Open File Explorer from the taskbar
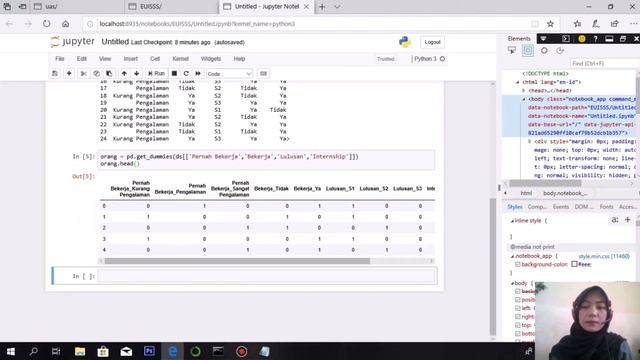The height and width of the screenshot is (360, 640). (x=80, y=351)
